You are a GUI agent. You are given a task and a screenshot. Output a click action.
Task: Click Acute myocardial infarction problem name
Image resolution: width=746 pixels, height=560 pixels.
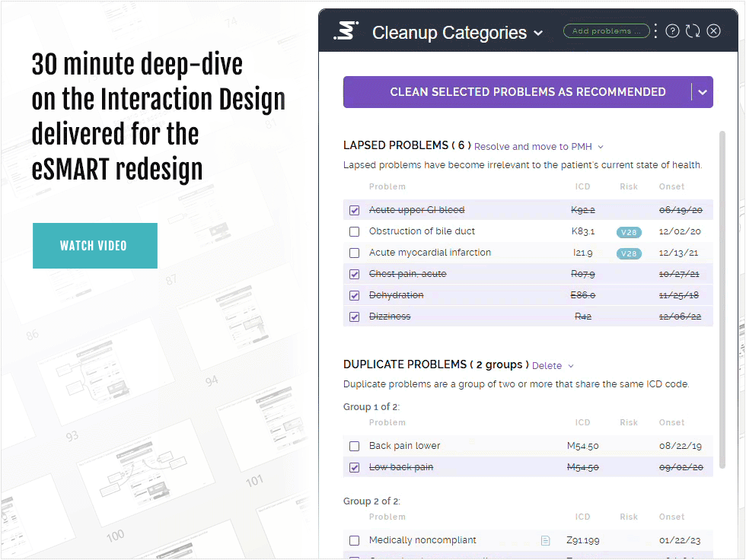(429, 253)
